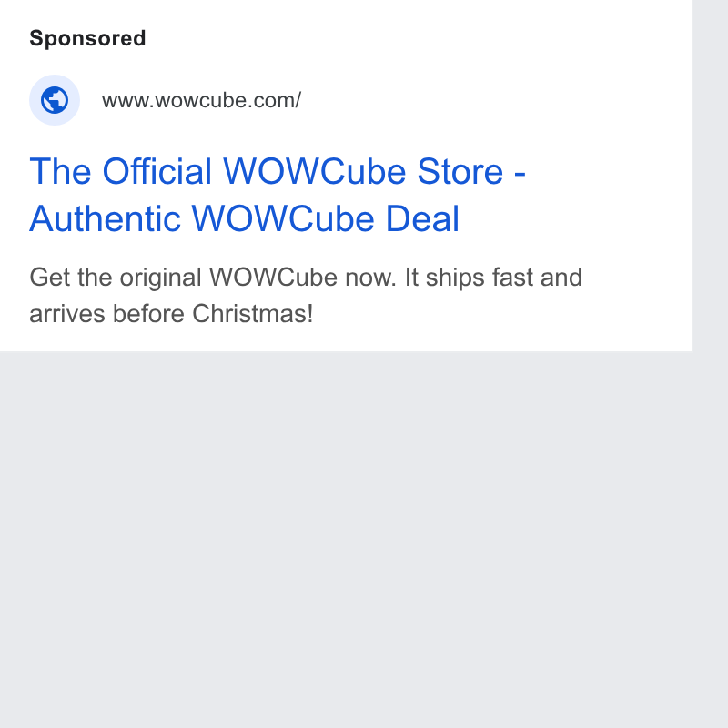This screenshot has height=728, width=728.
Task: Select the Authentic WOWCube Deal title line
Action: [x=244, y=218]
